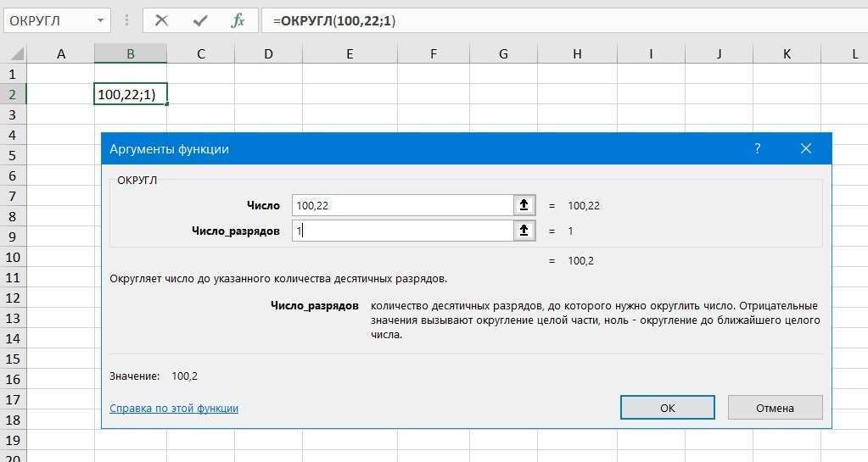Screen dimensions: 868x462
Task: Click the formula bar text =ОКРУГЛ(100,22;1)
Action: (x=334, y=21)
